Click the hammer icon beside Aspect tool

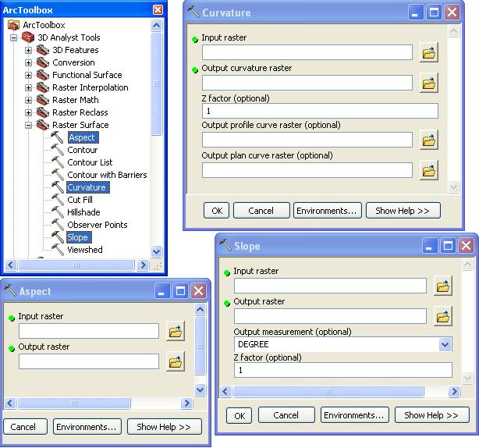tap(57, 137)
